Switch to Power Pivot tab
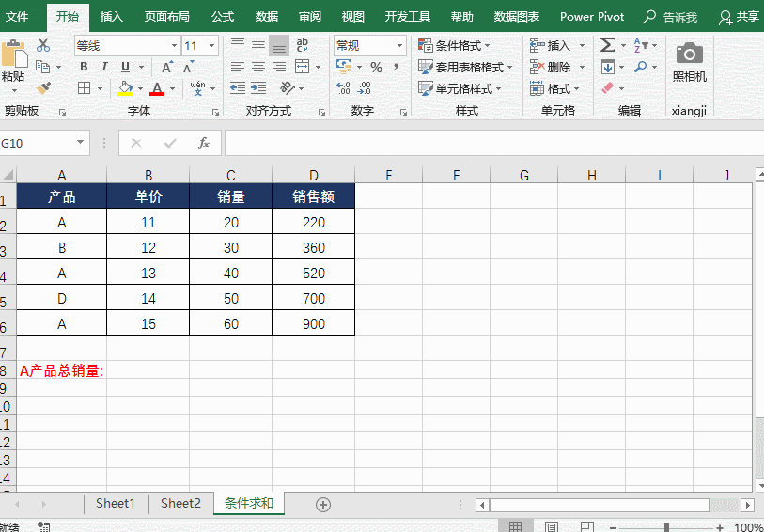This screenshot has width=764, height=532. click(592, 17)
